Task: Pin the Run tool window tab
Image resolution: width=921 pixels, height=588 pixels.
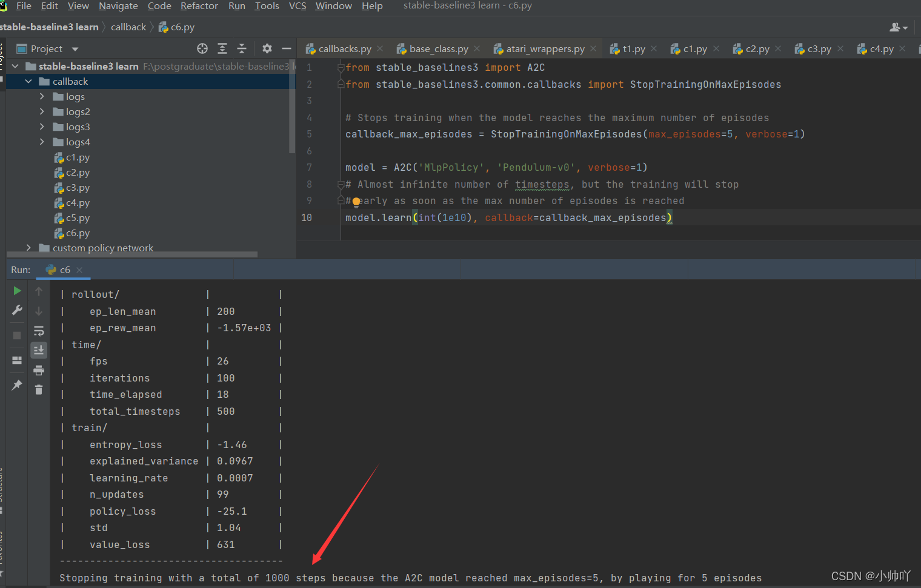Action: (x=16, y=385)
